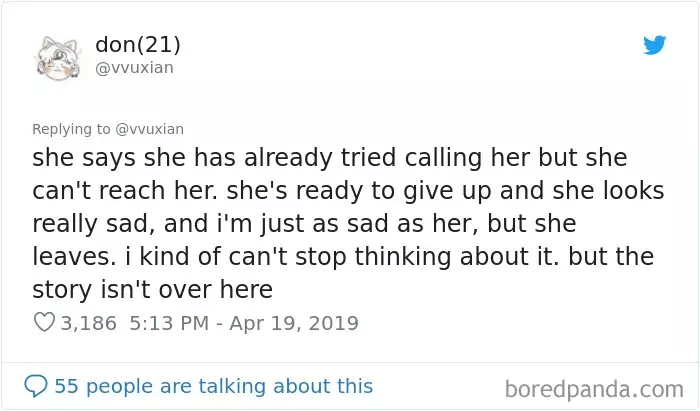Like the tweet with the heart icon
The image size is (700, 411).
pyautogui.click(x=44, y=324)
